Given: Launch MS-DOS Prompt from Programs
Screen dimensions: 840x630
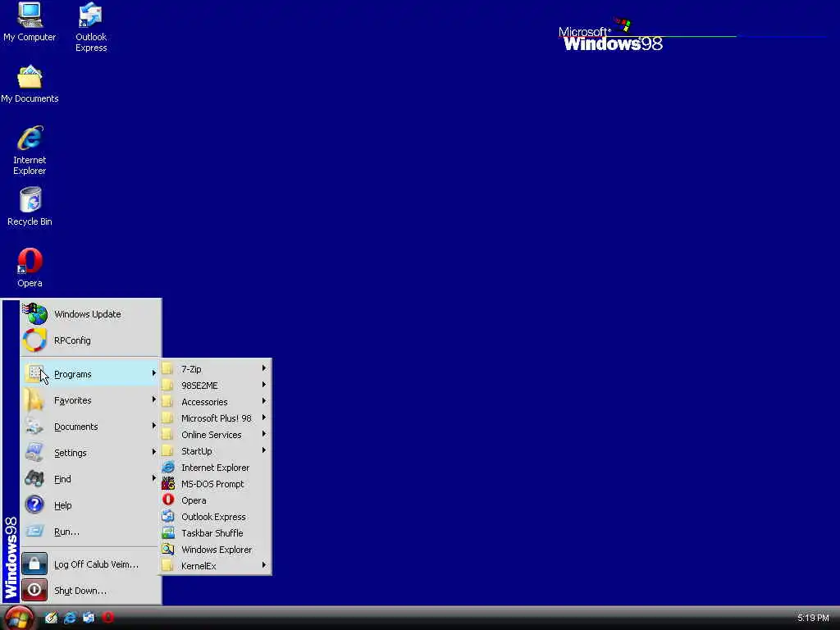Looking at the screenshot, I should click(215, 484).
